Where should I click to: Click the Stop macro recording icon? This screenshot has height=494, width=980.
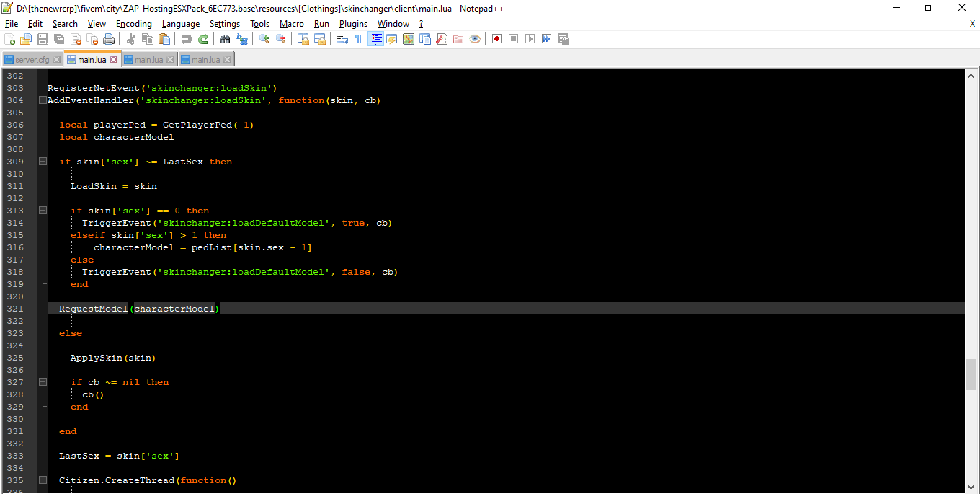(x=514, y=39)
